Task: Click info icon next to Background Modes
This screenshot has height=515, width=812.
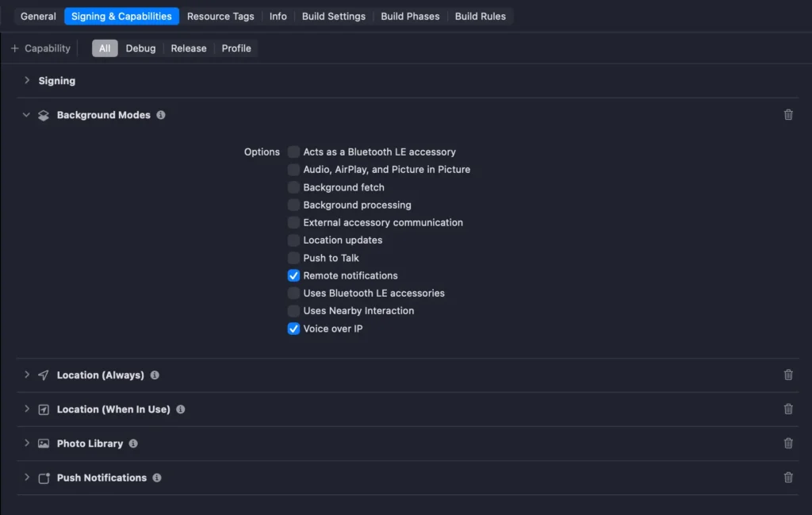Action: (x=161, y=115)
